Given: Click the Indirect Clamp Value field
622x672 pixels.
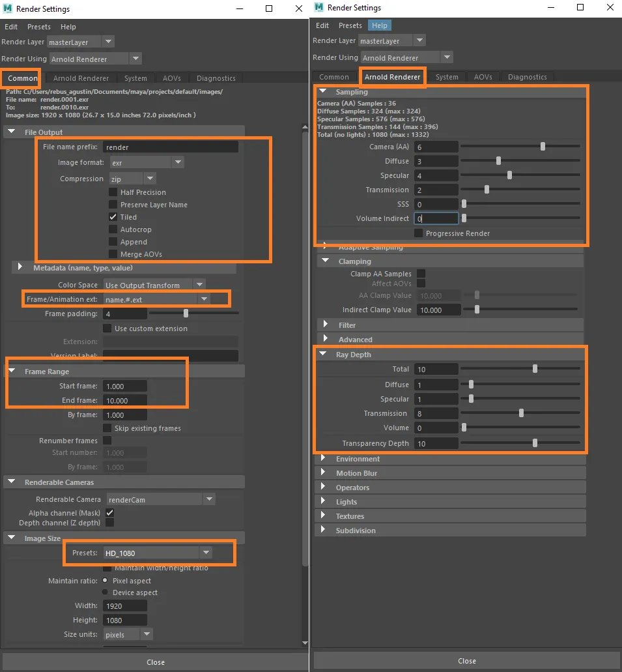Looking at the screenshot, I should click(x=439, y=310).
